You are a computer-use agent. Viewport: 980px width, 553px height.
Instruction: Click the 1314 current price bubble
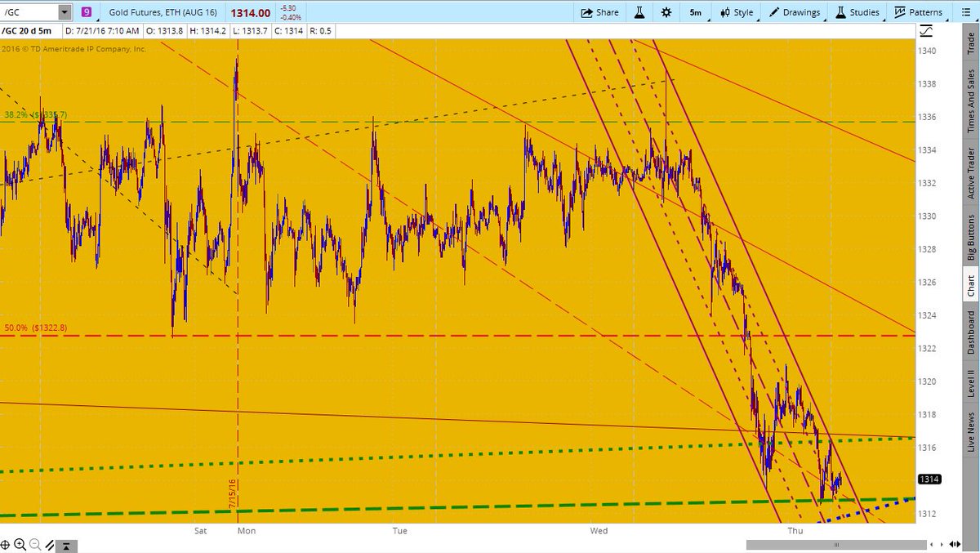pos(929,479)
